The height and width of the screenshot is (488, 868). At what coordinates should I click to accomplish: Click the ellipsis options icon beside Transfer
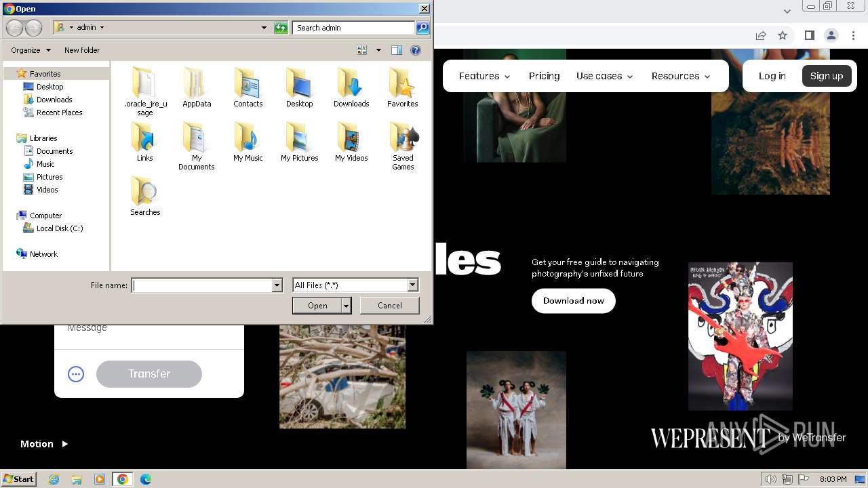[76, 373]
